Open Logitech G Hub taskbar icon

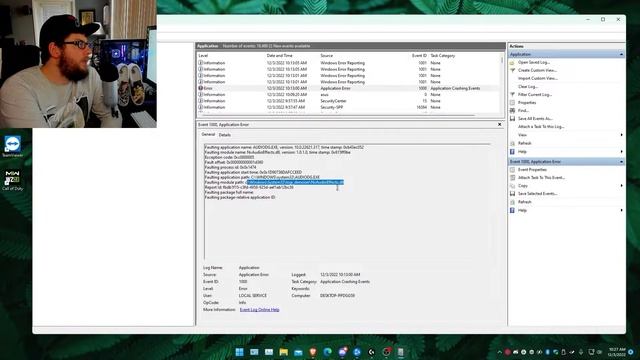(371, 352)
